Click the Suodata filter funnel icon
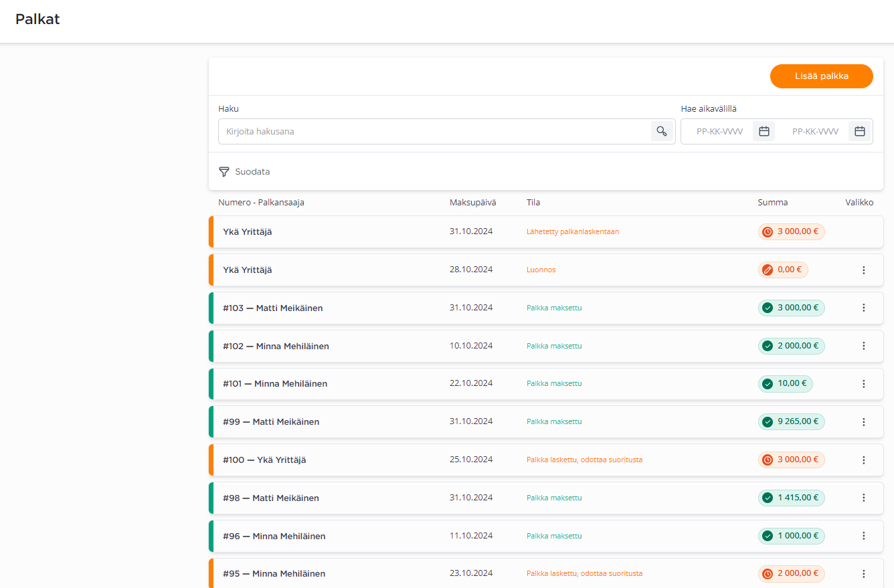 (x=224, y=172)
